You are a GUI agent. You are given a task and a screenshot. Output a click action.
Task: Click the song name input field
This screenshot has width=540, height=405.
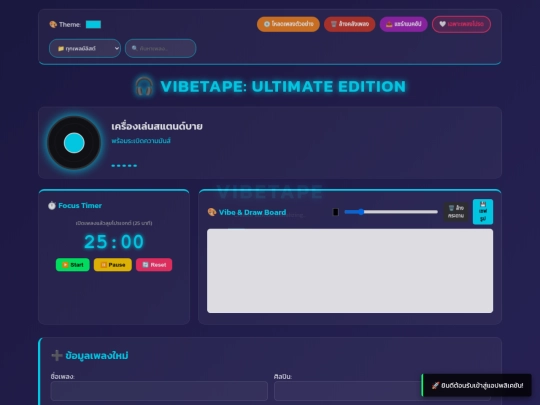pos(159,391)
